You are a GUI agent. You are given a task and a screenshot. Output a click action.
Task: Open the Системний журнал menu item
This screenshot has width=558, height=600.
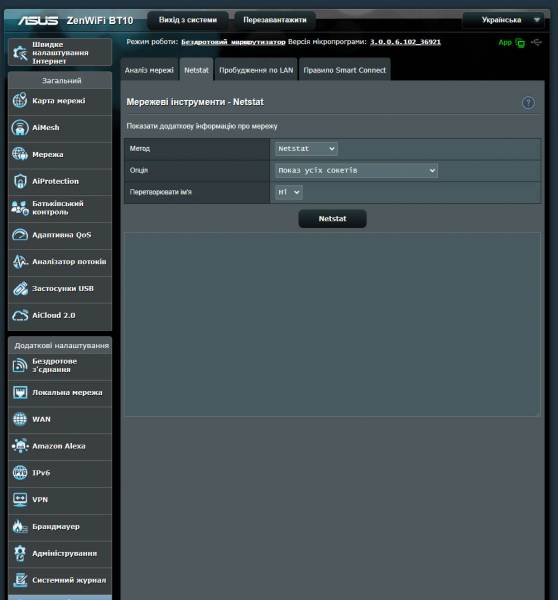tap(60, 580)
